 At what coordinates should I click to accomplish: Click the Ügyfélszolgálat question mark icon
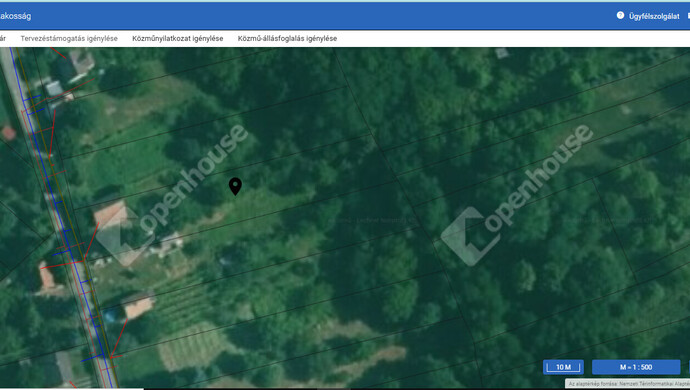click(x=620, y=15)
